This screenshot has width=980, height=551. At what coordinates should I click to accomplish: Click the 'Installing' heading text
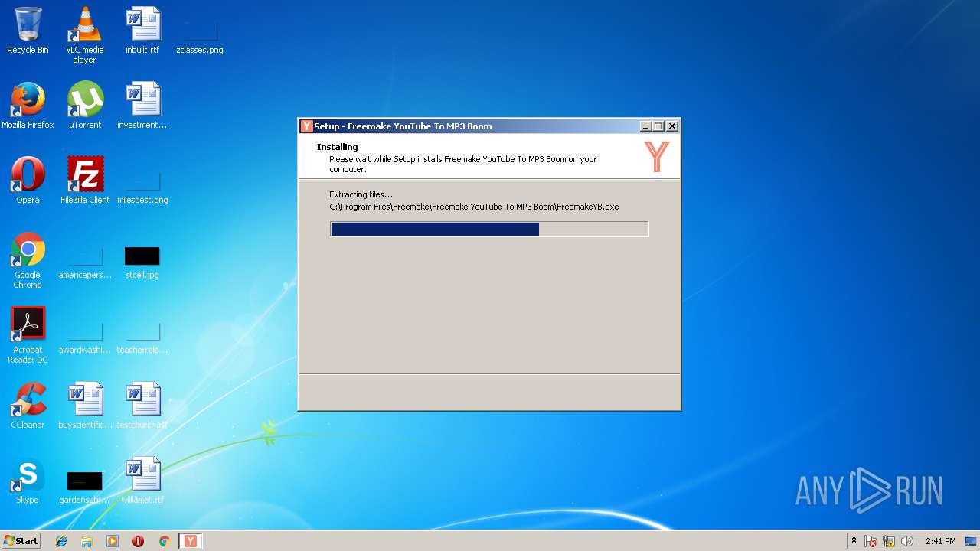(x=338, y=147)
